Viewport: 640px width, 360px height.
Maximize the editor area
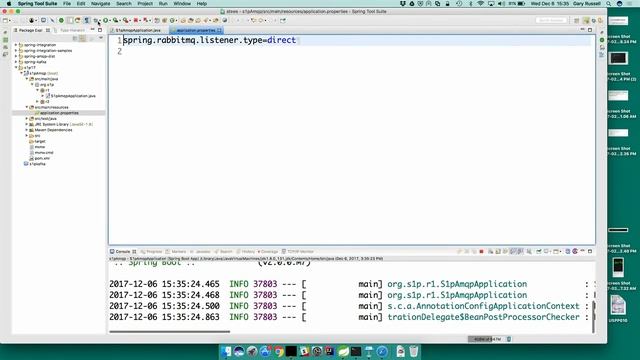click(x=590, y=30)
